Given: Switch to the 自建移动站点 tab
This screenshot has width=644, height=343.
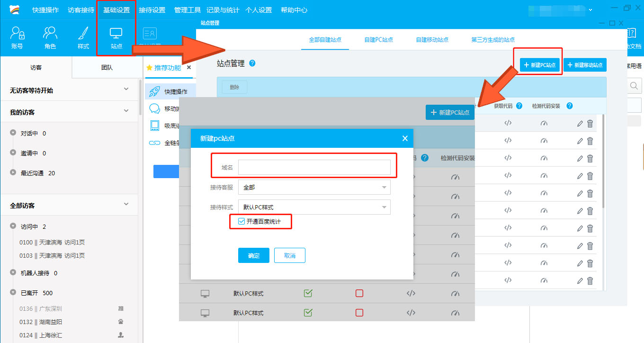Looking at the screenshot, I should point(432,40).
